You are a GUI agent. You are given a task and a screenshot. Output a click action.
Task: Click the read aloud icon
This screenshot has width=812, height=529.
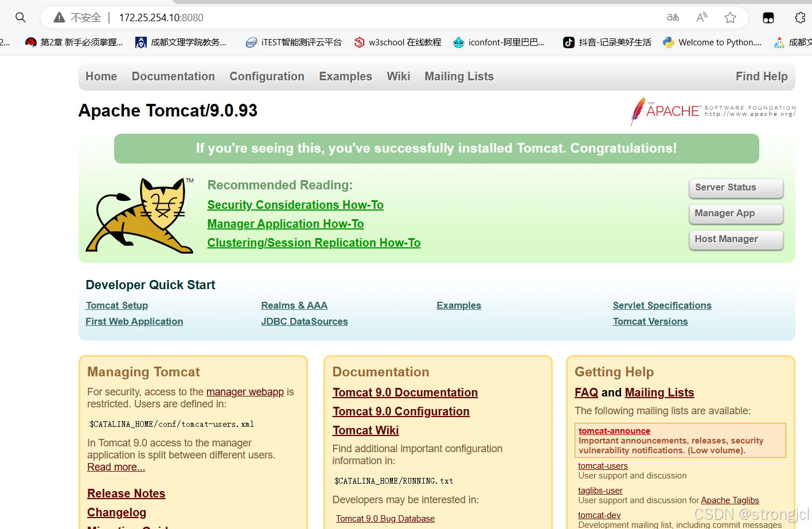click(702, 17)
